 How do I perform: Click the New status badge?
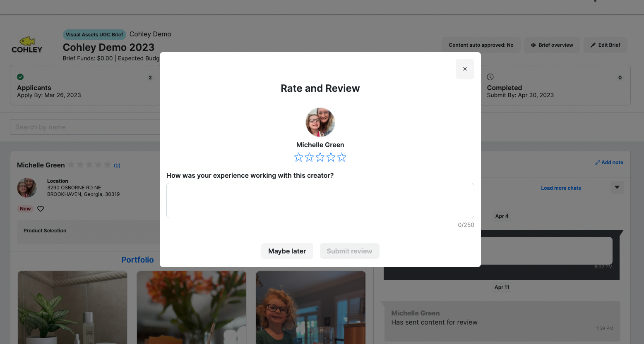(25, 209)
